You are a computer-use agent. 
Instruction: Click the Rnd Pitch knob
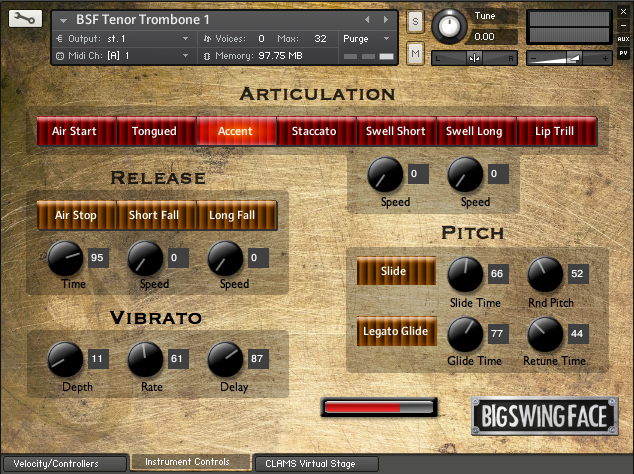pos(545,275)
